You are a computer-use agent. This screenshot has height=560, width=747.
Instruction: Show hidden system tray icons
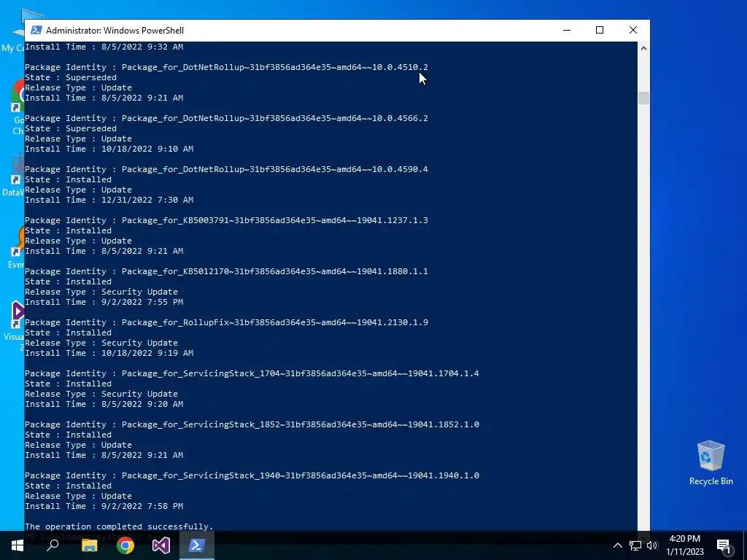pos(617,545)
